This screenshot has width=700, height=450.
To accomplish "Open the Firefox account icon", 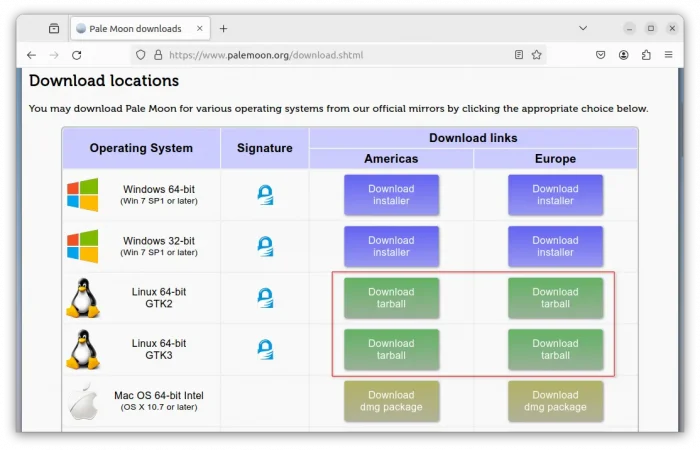I will coord(624,55).
